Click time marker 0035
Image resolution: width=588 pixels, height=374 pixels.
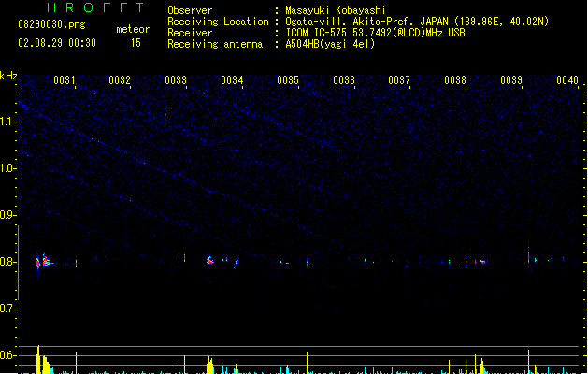(288, 80)
